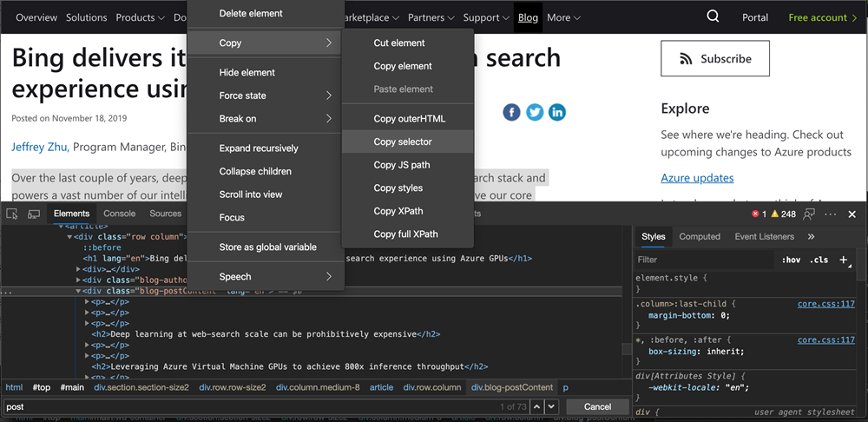The image size is (868, 422).
Task: Choose Copy selector from submenu
Action: tap(407, 142)
